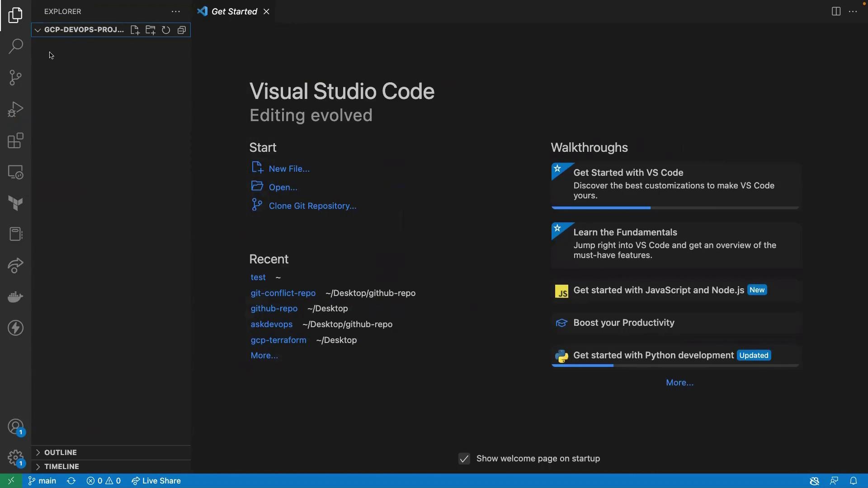The width and height of the screenshot is (868, 488).
Task: Show More recent folders
Action: pos(264,356)
